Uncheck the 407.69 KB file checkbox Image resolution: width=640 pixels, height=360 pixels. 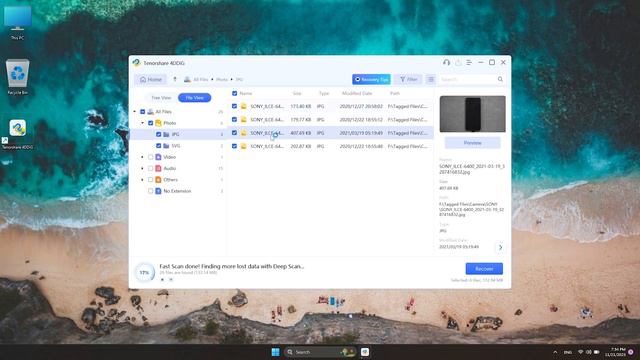(x=234, y=133)
